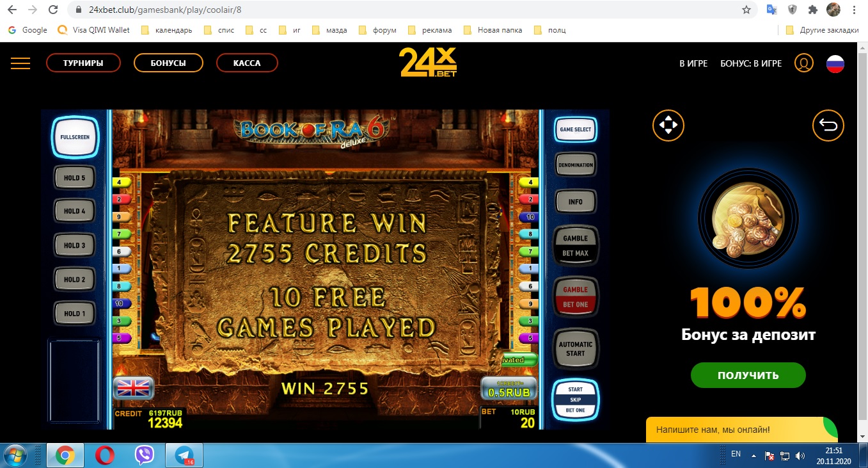Click the CREDIT 12394 balance readout

(x=150, y=419)
